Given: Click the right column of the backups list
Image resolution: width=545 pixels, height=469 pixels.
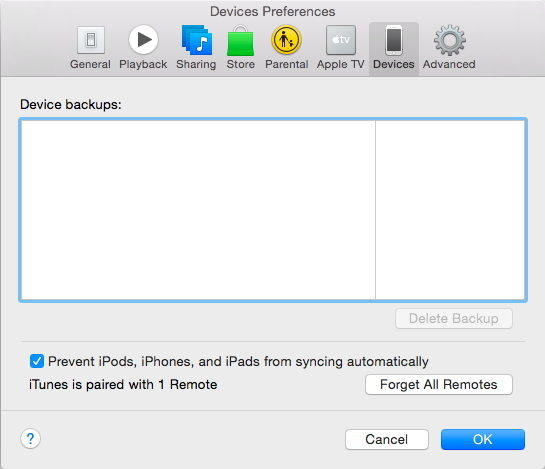Looking at the screenshot, I should (450, 210).
